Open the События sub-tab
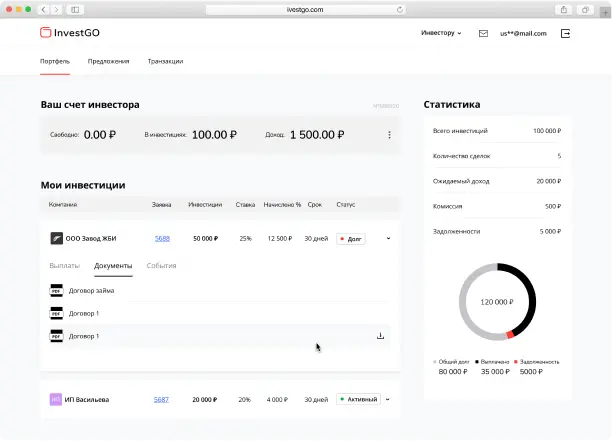This screenshot has width=612, height=441. click(x=162, y=265)
